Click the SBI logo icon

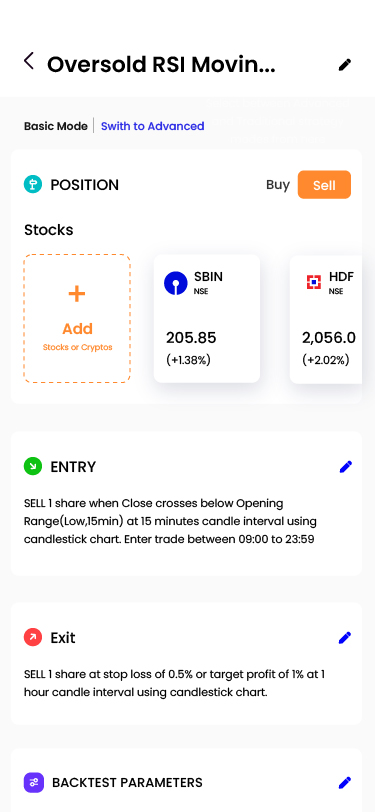point(176,283)
